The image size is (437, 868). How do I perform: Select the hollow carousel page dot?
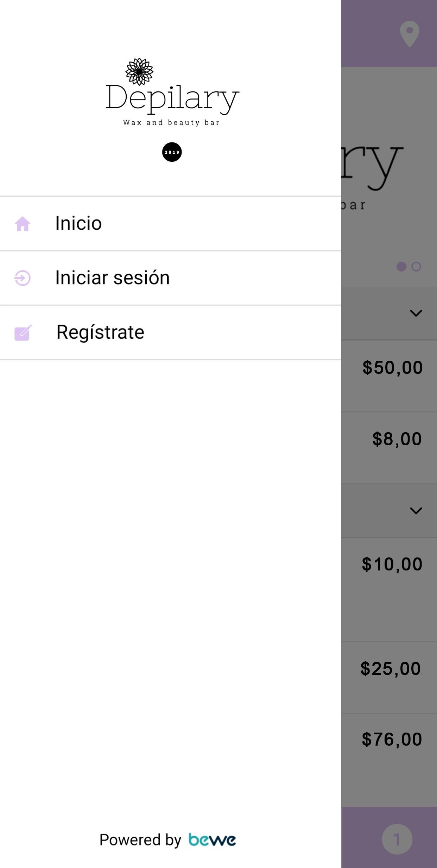[416, 267]
